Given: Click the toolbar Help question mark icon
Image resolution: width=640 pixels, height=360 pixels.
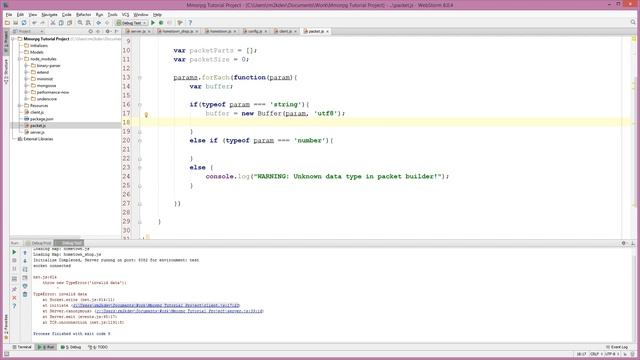Looking at the screenshot, I should [190, 23].
